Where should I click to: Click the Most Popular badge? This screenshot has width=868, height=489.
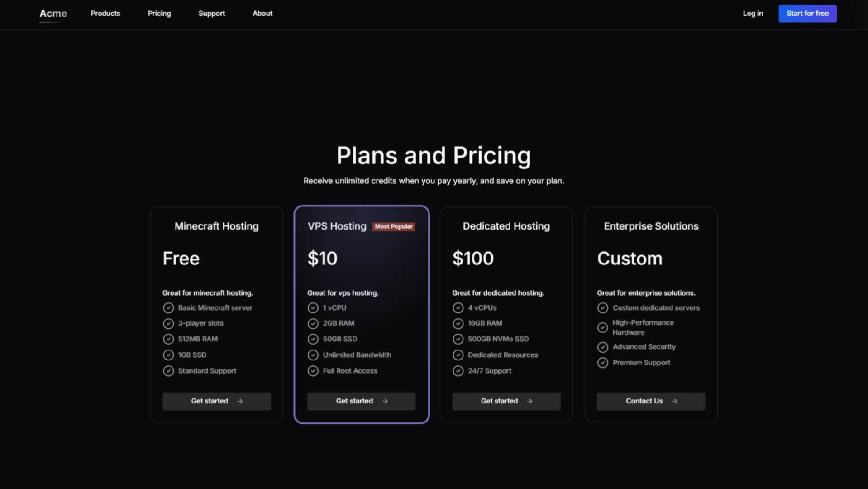pyautogui.click(x=393, y=226)
